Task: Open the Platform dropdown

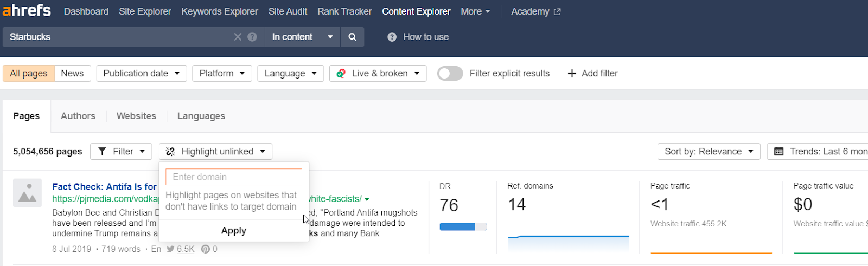Action: tap(222, 73)
